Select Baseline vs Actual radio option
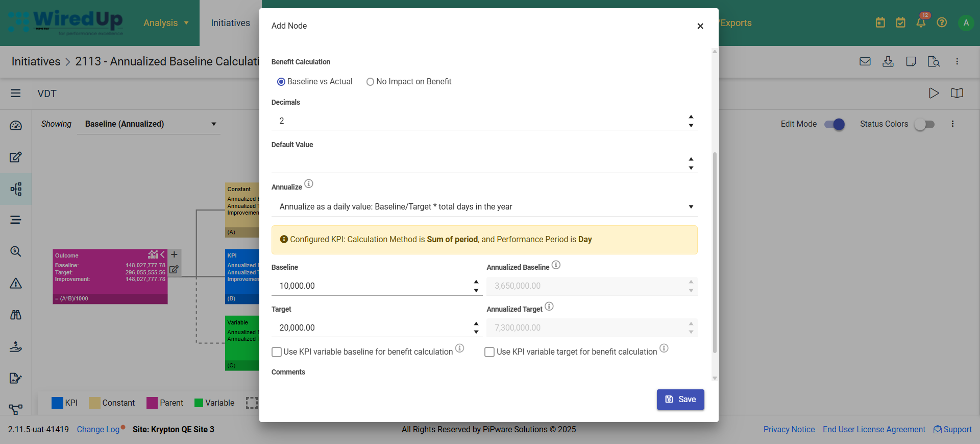Screen dimensions: 980x444 [281, 82]
